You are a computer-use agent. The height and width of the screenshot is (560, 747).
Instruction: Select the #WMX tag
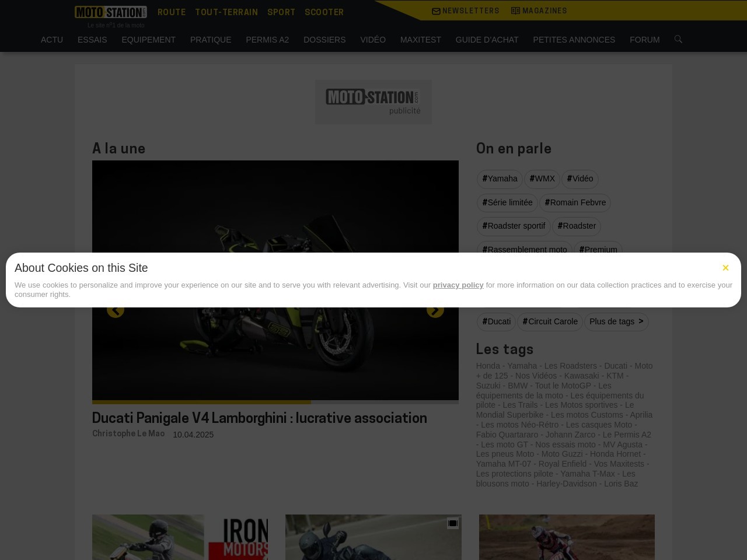tap(542, 179)
